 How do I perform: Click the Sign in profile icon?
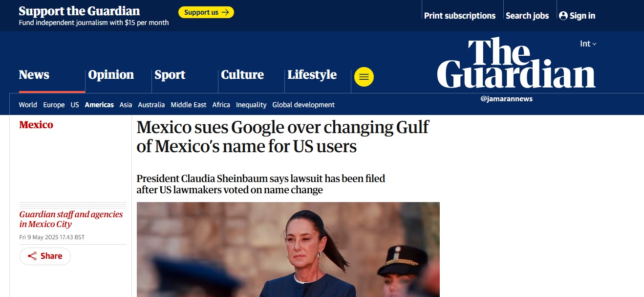coord(563,16)
